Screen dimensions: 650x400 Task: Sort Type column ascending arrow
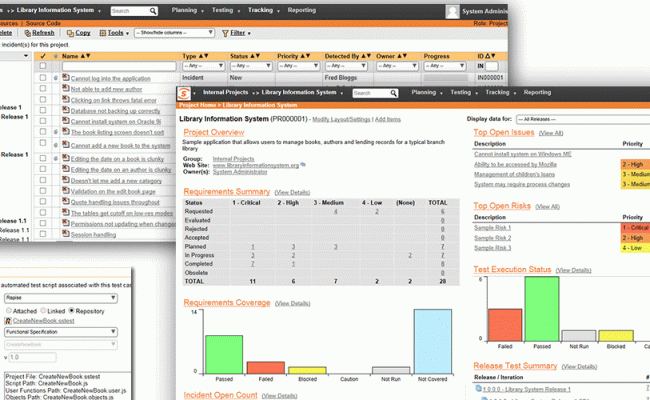(201, 56)
